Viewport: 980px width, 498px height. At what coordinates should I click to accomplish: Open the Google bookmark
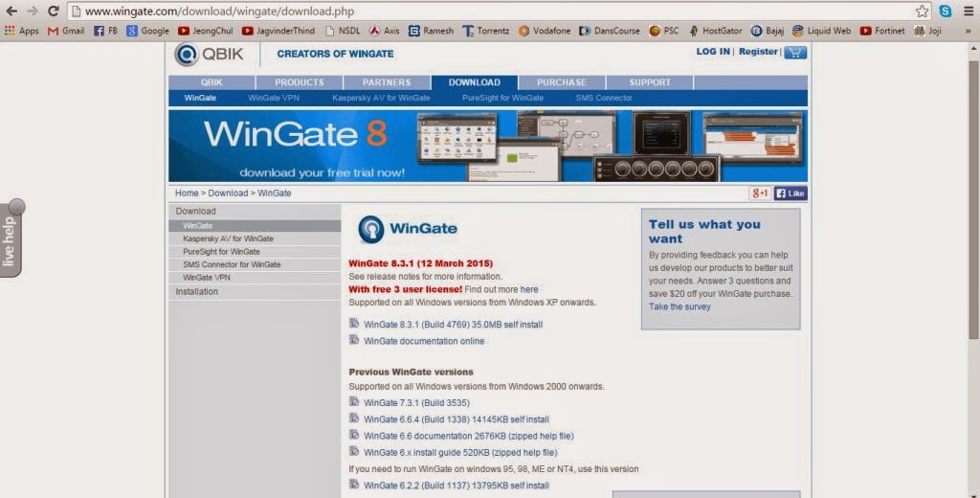tap(148, 31)
